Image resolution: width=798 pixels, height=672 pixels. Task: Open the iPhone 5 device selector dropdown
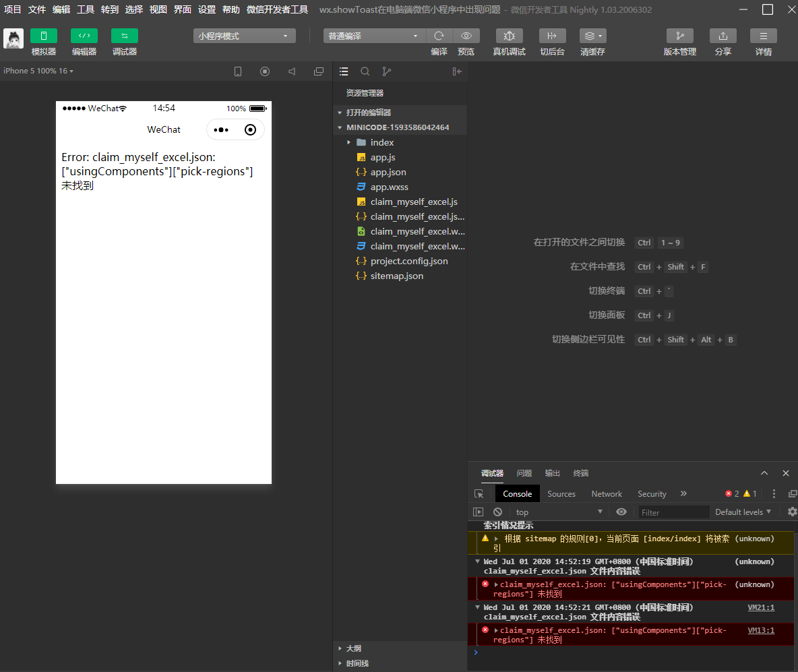(x=38, y=71)
